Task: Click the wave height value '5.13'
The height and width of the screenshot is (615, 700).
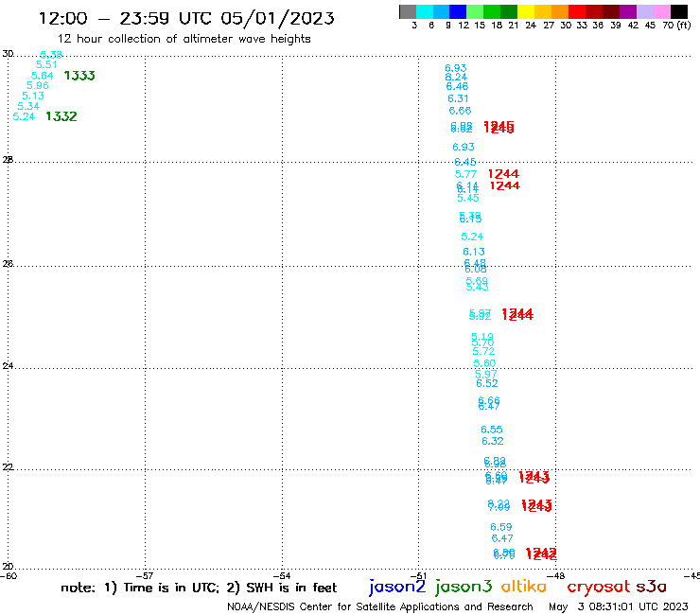Action: click(33, 96)
